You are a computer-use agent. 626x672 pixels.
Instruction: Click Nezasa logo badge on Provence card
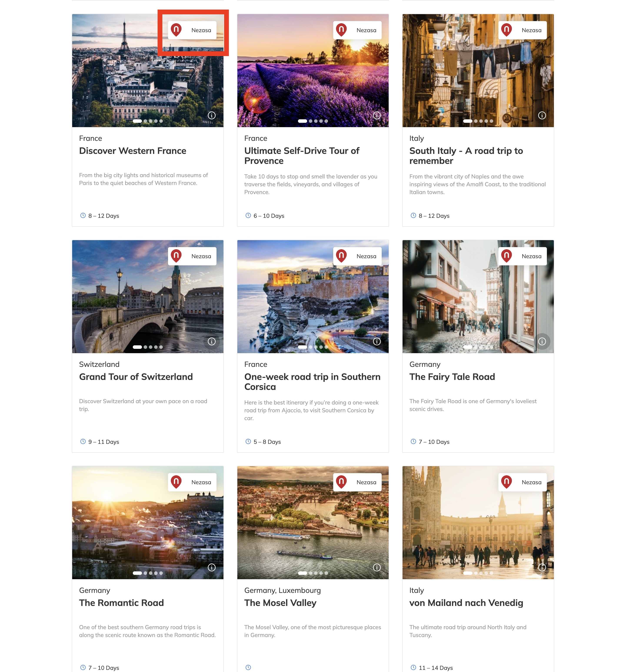pyautogui.click(x=357, y=30)
